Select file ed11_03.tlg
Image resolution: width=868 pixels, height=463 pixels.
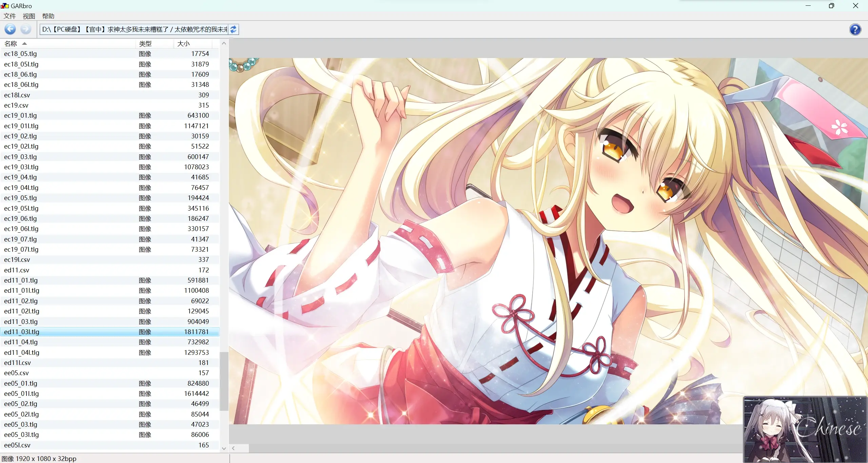pos(110,322)
